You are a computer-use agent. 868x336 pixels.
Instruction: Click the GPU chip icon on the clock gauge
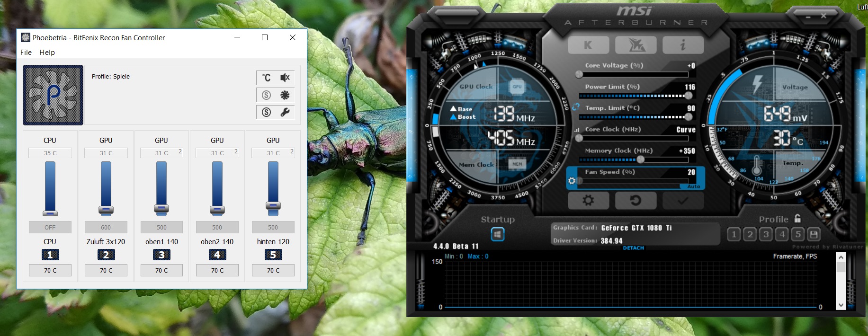pyautogui.click(x=517, y=87)
